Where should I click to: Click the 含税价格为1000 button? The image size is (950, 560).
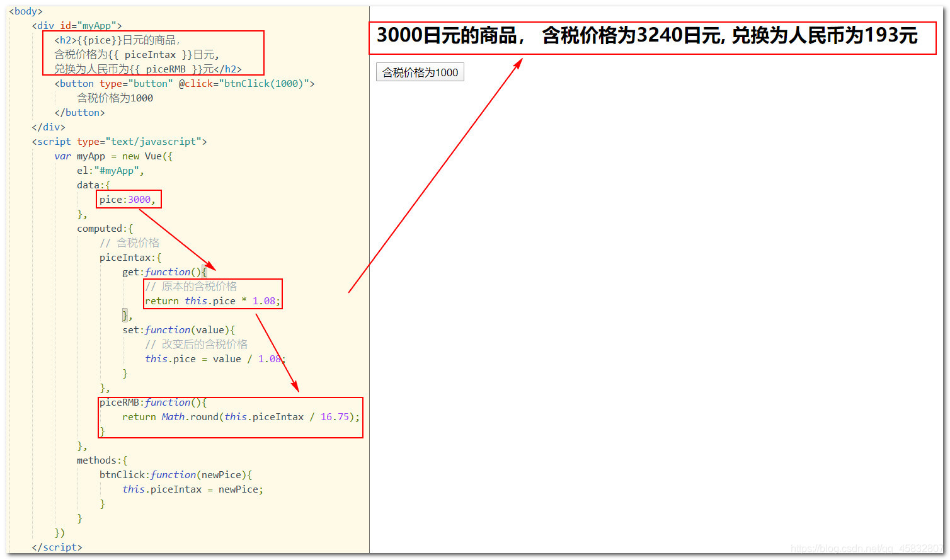click(420, 72)
